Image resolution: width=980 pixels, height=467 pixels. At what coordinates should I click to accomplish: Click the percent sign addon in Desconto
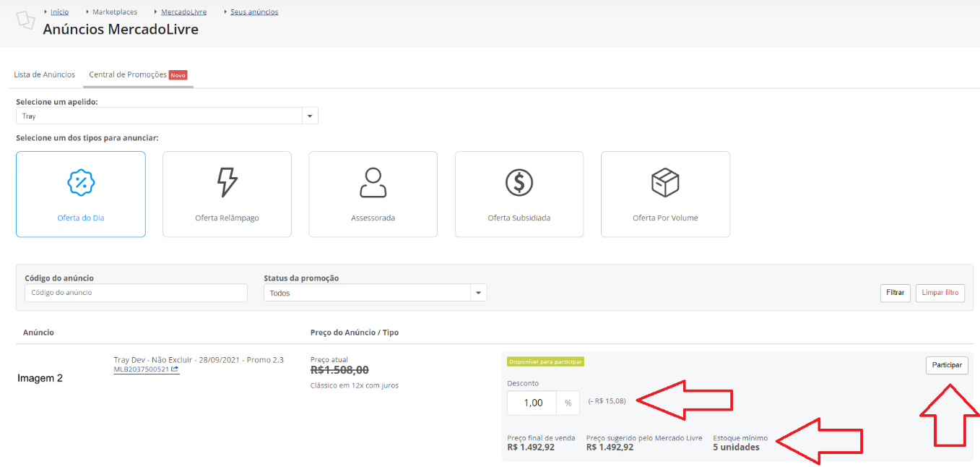point(568,403)
